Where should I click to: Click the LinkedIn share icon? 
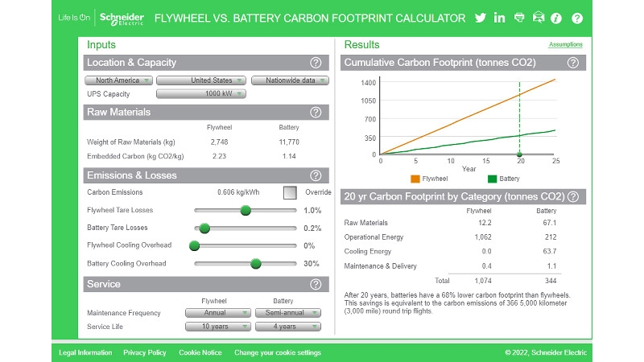pyautogui.click(x=500, y=18)
